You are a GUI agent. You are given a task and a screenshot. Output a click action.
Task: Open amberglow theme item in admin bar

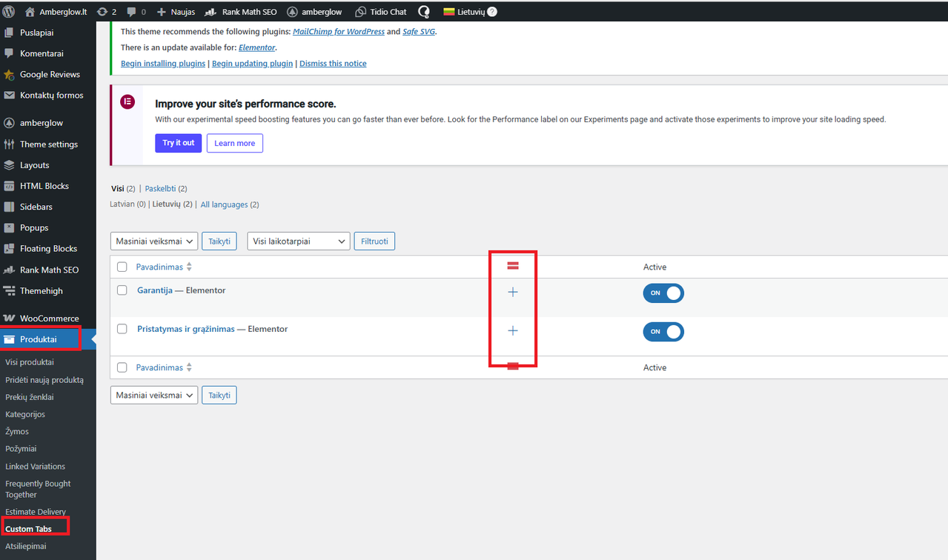pos(314,12)
